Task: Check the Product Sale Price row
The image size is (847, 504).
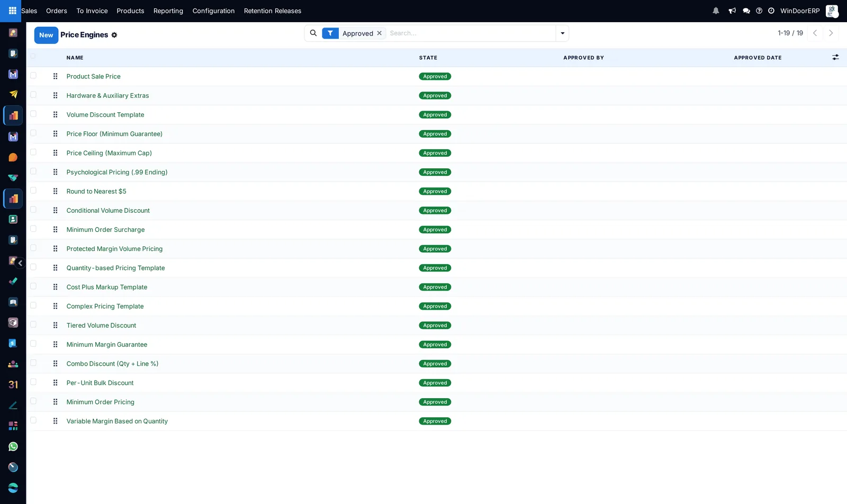Action: (33, 76)
